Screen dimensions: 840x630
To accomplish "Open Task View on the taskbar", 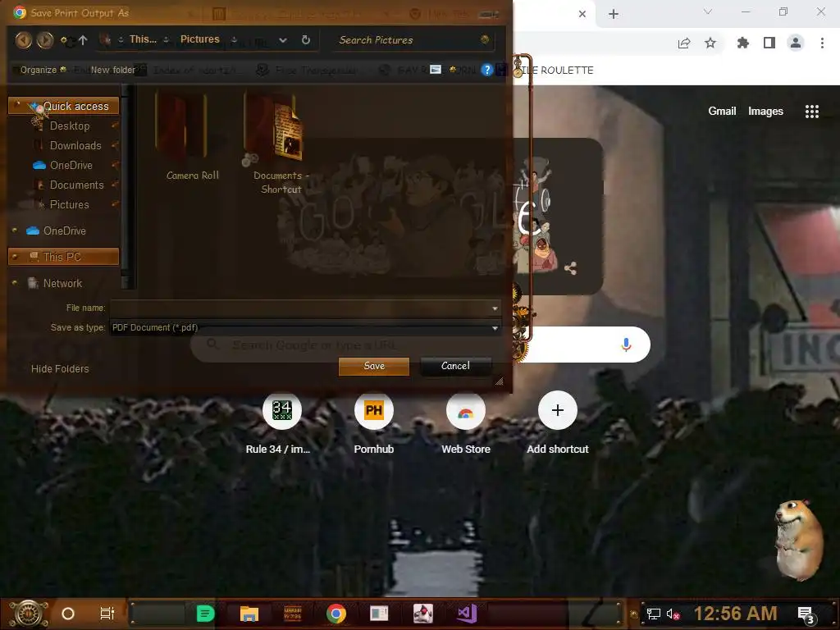I will 107,614.
